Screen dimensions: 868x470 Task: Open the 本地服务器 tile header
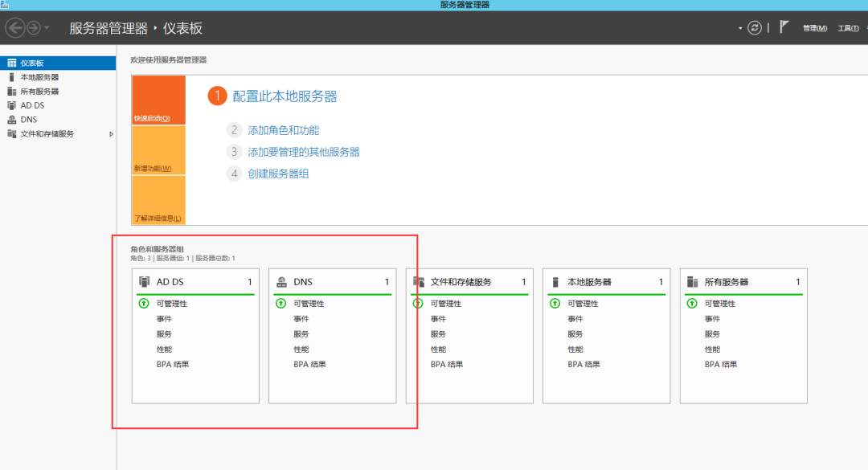[x=606, y=282]
